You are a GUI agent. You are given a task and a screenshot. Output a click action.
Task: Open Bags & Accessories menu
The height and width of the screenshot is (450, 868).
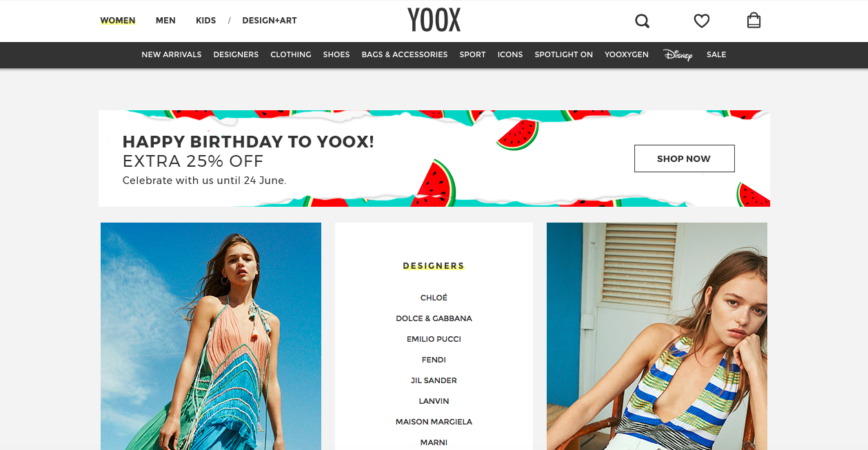point(405,54)
